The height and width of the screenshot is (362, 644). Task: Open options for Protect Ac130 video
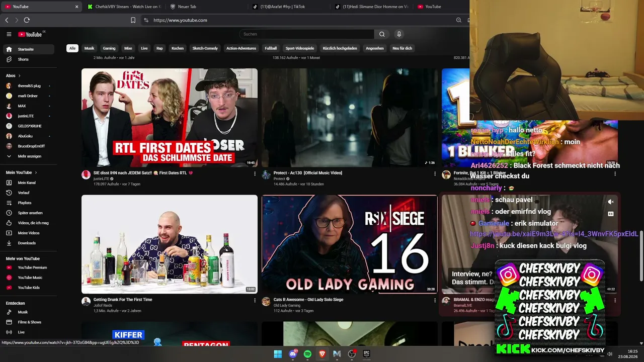click(x=435, y=173)
